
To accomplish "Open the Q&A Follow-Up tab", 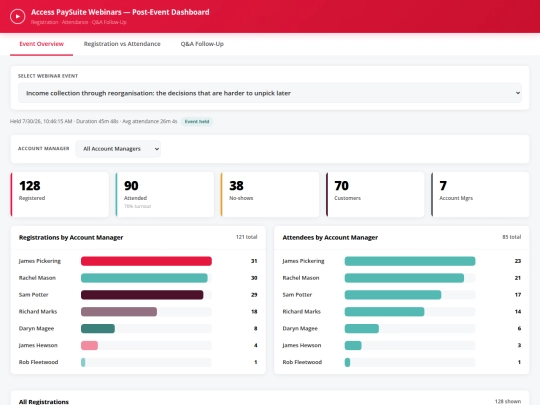I will 202,44.
